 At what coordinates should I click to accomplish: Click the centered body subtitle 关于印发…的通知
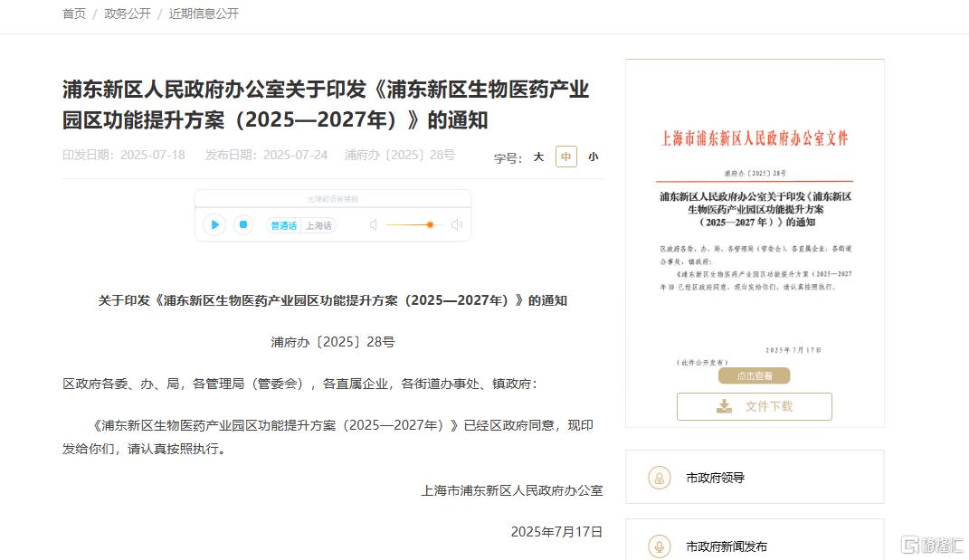click(332, 300)
